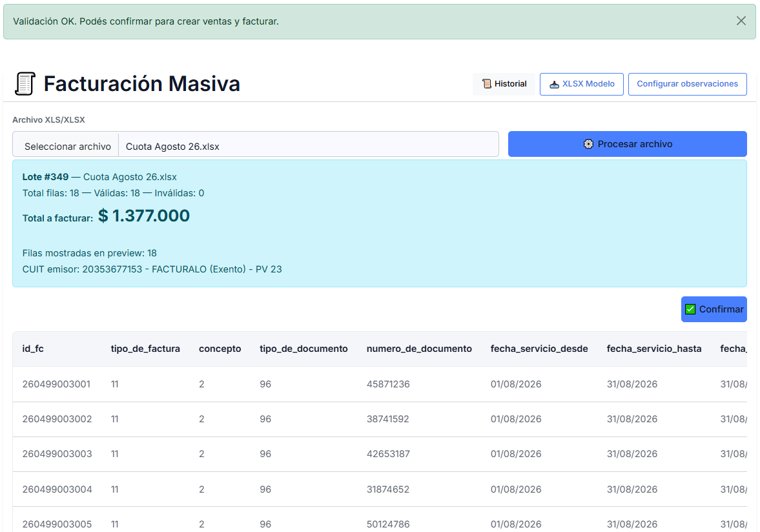Click the 'Lote #349' batch label
760x532 pixels.
[x=46, y=177]
